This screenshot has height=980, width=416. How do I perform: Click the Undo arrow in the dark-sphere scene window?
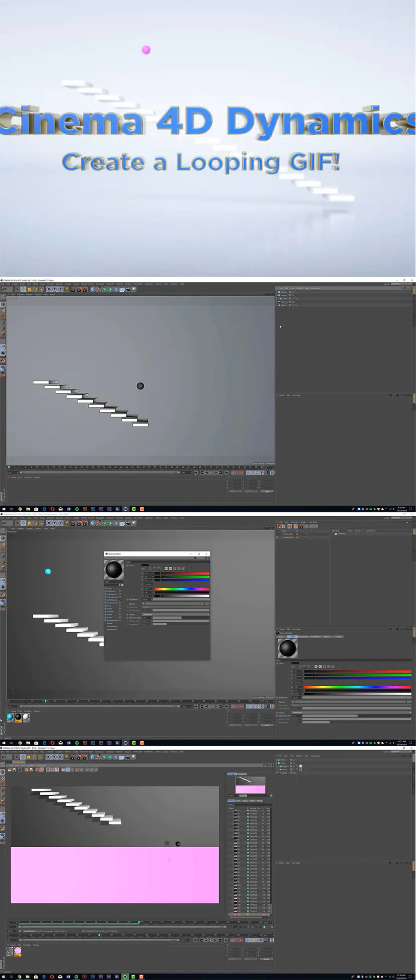pyautogui.click(x=4, y=289)
